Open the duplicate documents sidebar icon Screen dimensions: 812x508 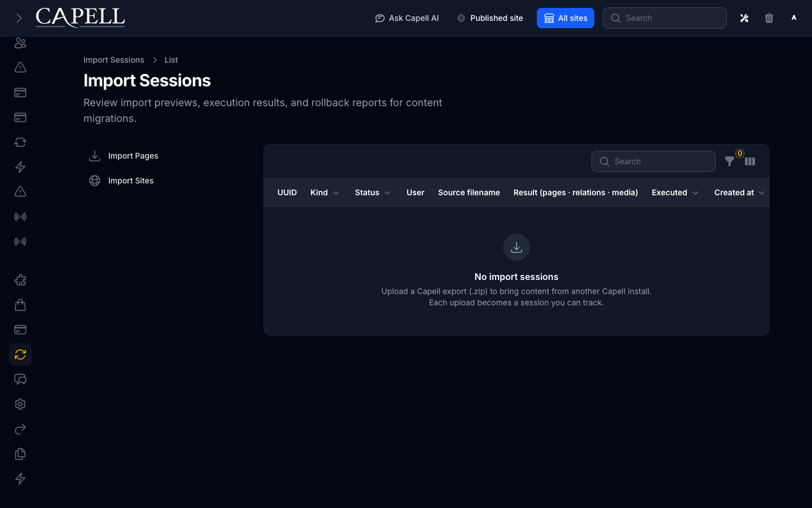[x=20, y=454]
